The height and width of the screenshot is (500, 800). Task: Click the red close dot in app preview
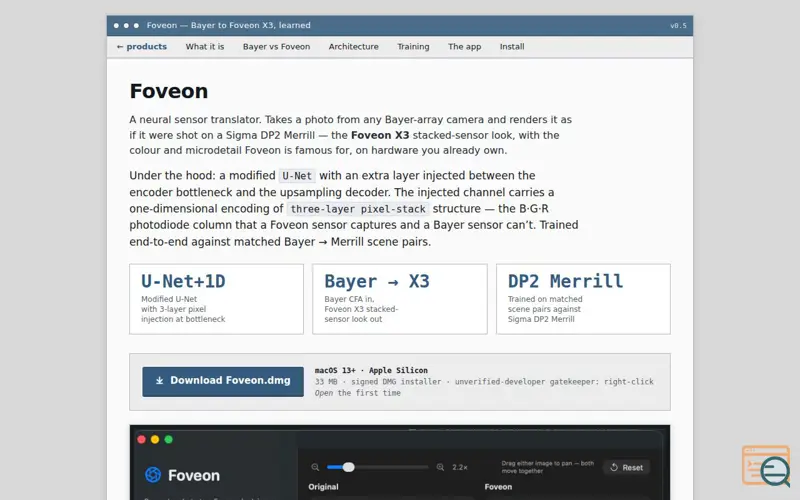(141, 439)
